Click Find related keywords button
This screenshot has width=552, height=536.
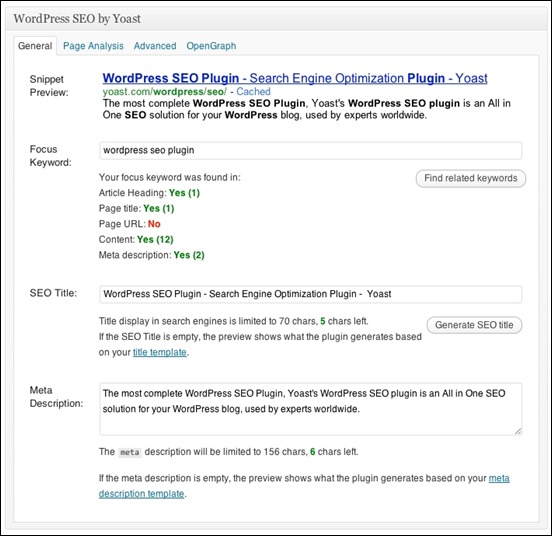pos(471,178)
